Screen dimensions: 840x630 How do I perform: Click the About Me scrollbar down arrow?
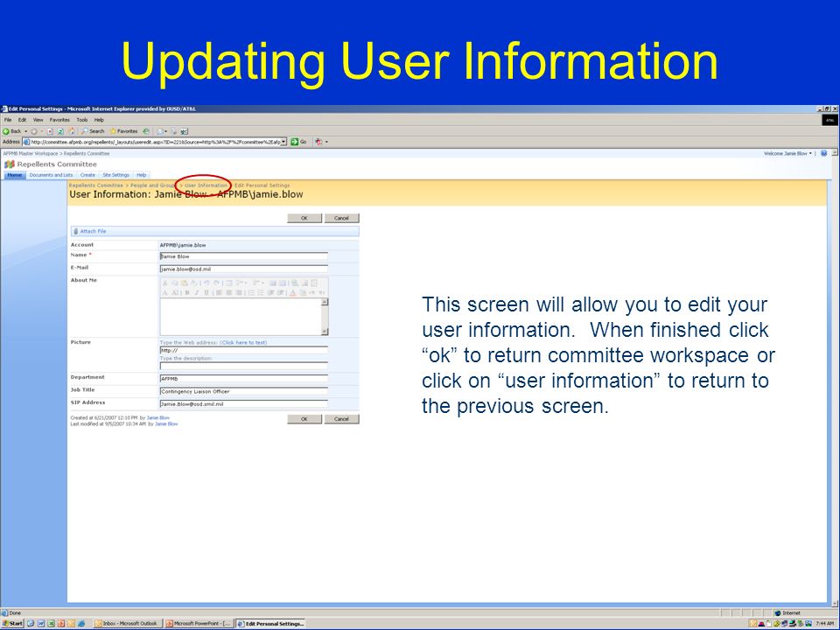(324, 332)
